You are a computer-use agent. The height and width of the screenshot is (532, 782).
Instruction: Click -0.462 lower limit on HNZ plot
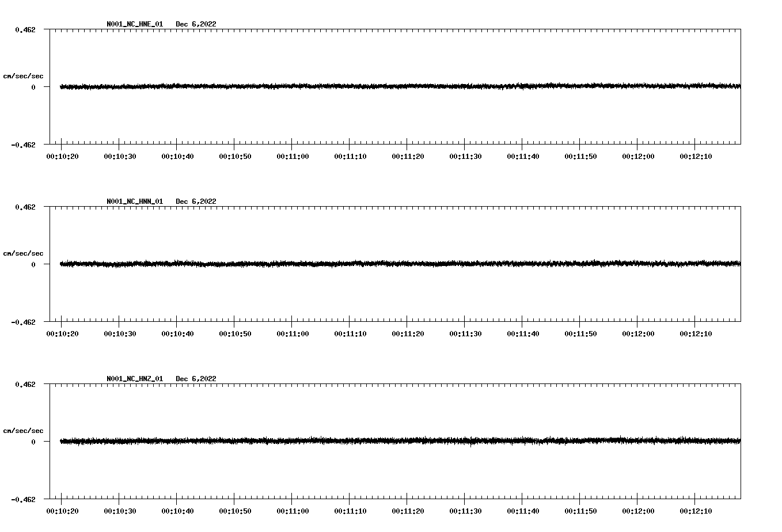[23, 500]
